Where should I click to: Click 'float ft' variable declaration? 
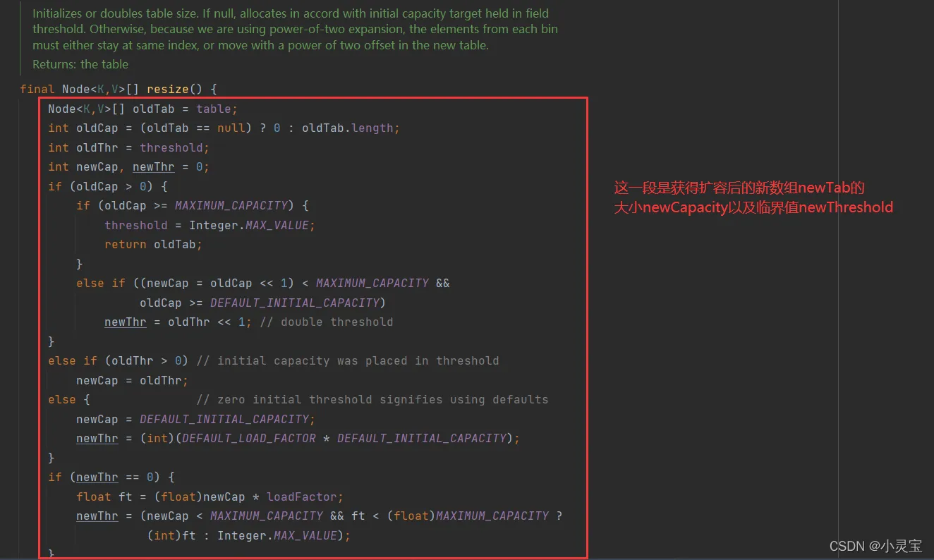(x=104, y=497)
